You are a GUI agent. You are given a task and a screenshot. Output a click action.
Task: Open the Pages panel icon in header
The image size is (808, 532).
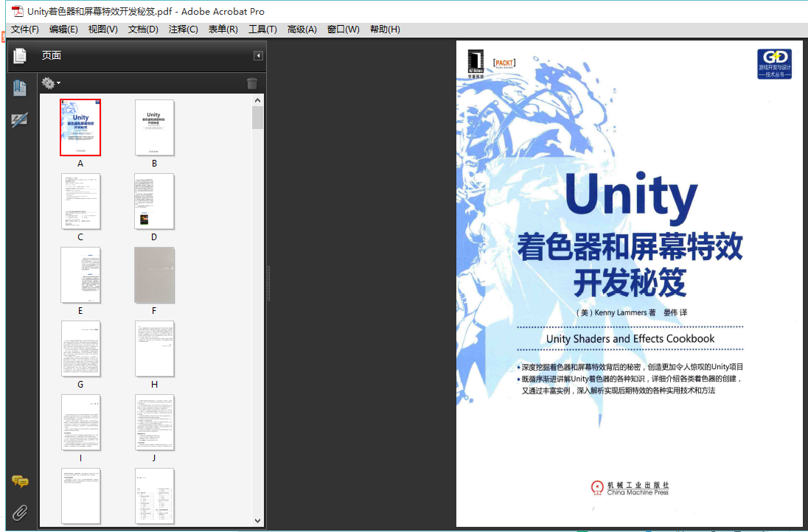tap(20, 55)
